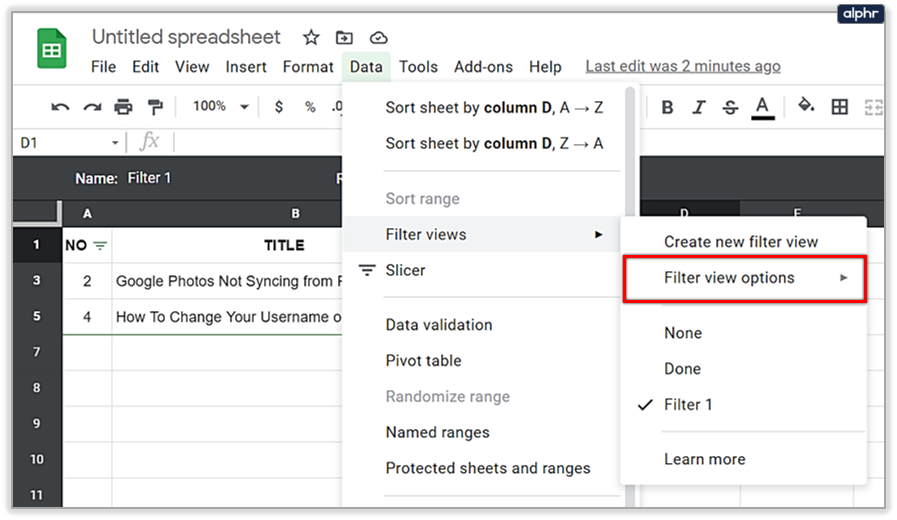Toggle the filter icon in NO column

[x=100, y=245]
